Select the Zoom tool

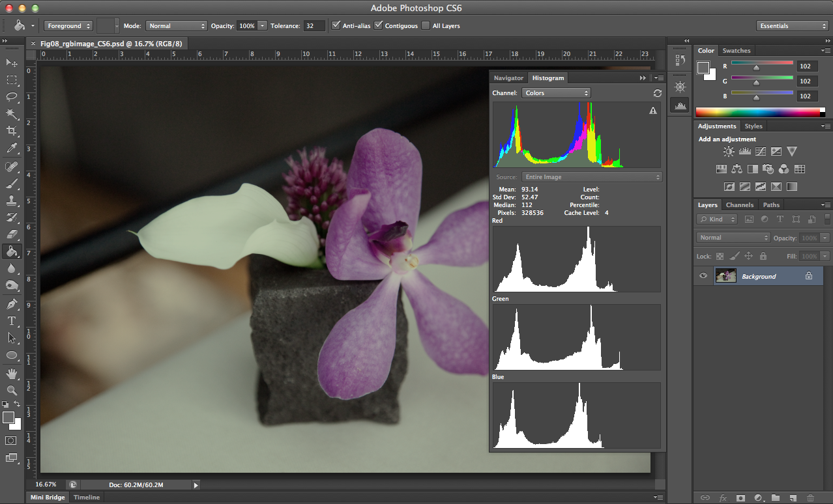(x=12, y=390)
